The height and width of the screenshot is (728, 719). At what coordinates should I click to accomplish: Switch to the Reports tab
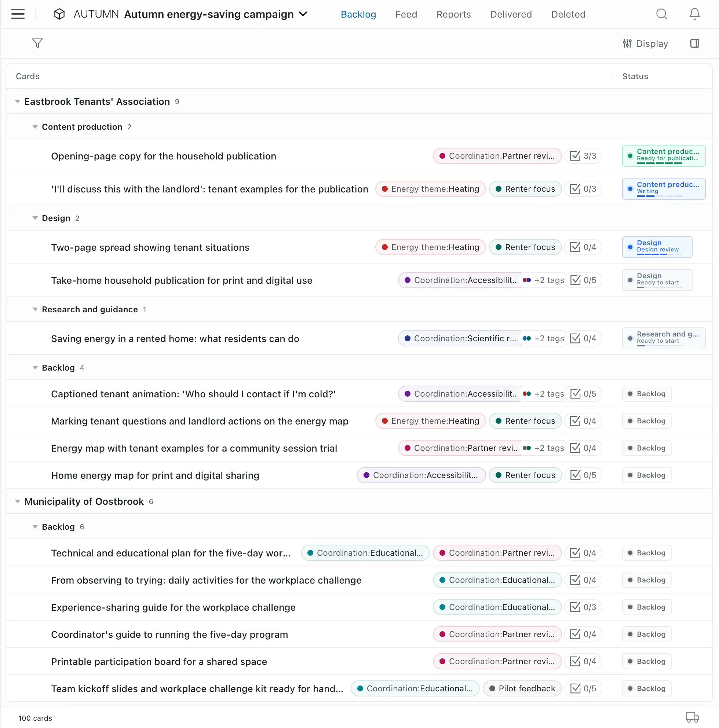pyautogui.click(x=453, y=14)
